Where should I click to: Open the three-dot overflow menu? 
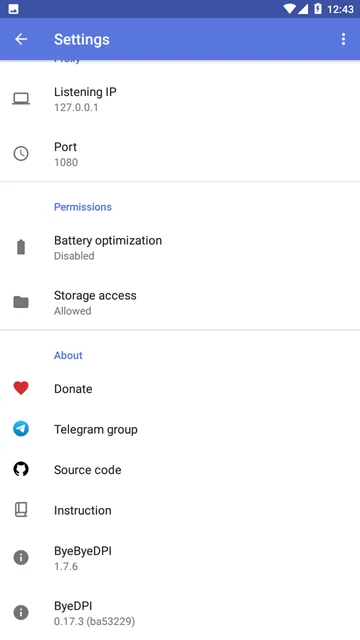[343, 39]
